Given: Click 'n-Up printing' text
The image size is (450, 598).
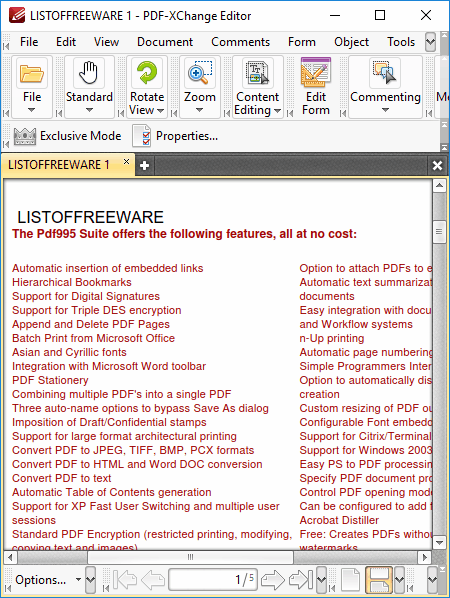Looking at the screenshot, I should tap(332, 338).
